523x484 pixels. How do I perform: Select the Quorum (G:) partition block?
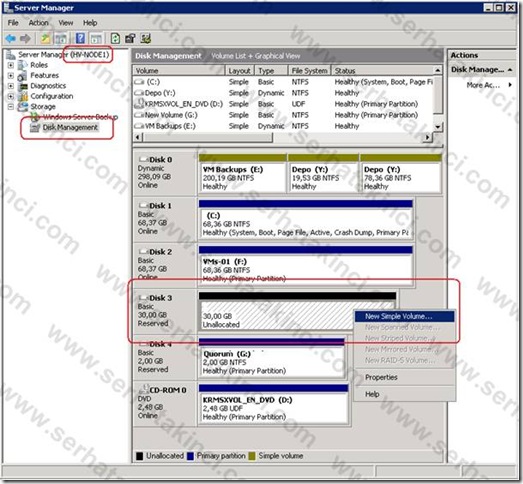[x=272, y=358]
